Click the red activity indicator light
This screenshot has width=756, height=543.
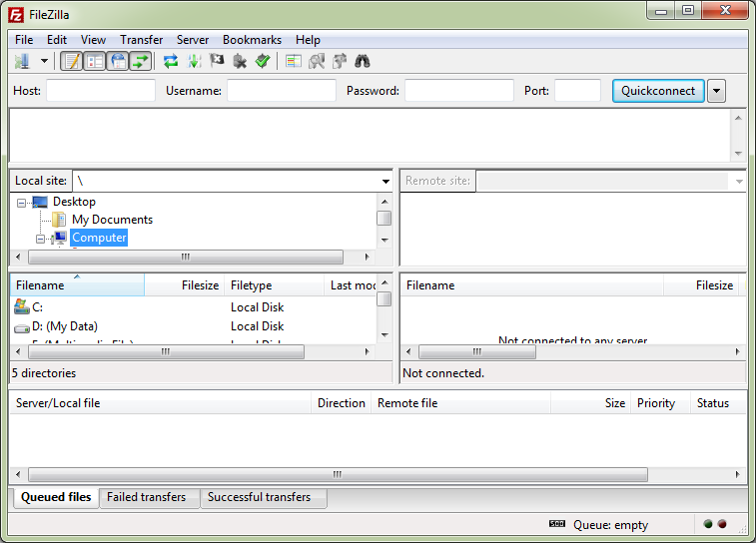tap(722, 524)
